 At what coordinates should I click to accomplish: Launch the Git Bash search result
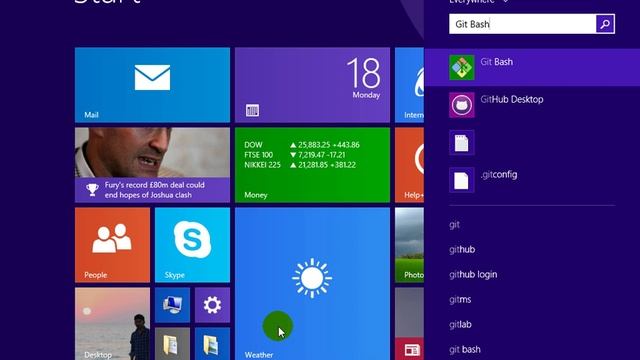tap(532, 67)
